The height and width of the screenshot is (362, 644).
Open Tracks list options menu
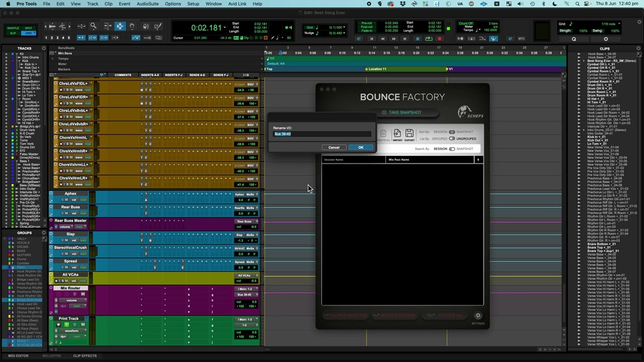tap(44, 48)
